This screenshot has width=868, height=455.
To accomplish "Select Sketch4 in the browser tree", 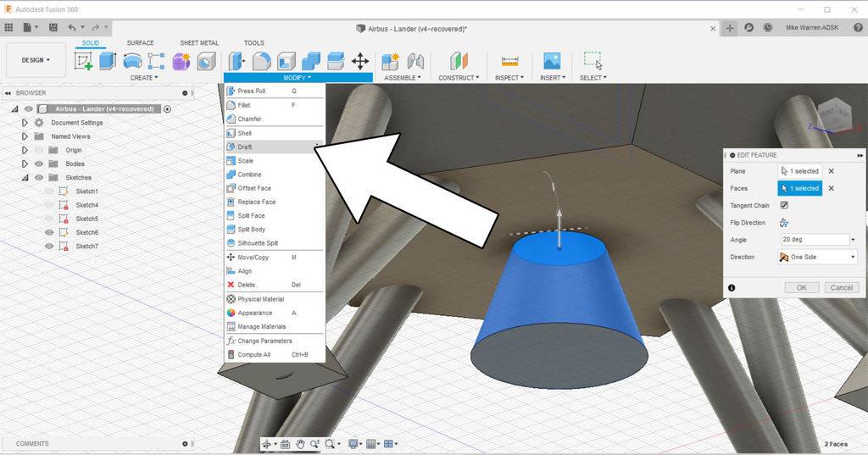I will pyautogui.click(x=87, y=205).
